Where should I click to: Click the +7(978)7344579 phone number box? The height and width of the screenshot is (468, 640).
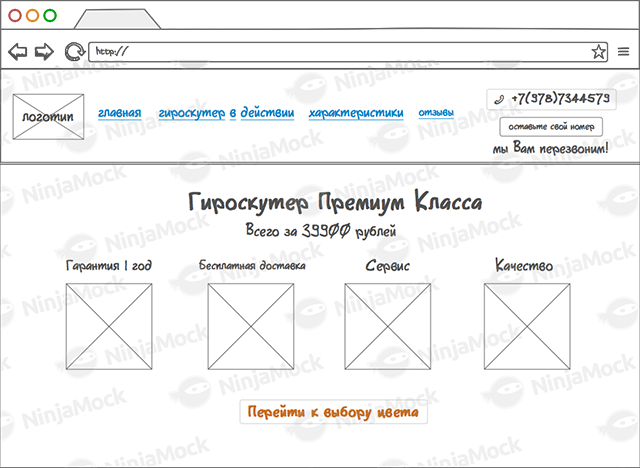pyautogui.click(x=551, y=99)
